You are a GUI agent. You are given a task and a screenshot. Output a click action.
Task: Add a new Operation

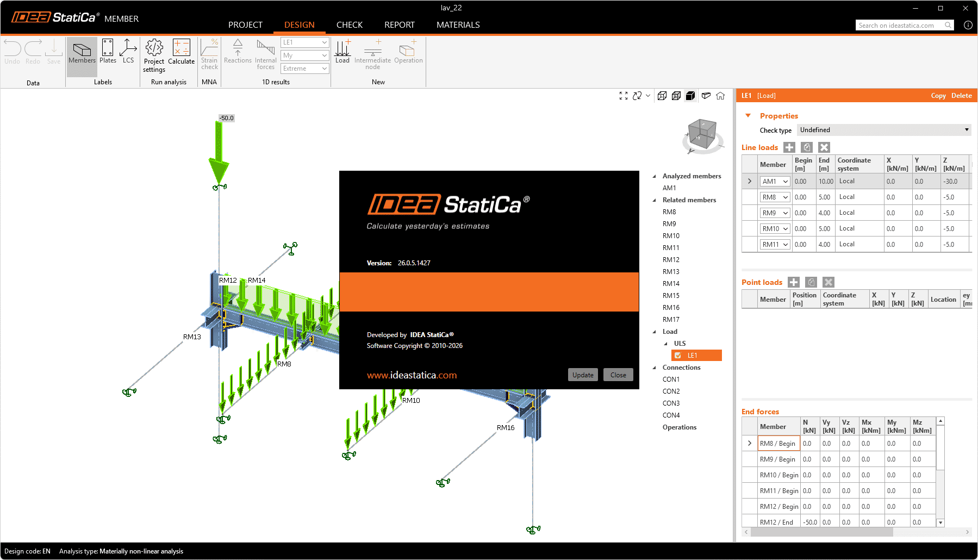pos(408,52)
